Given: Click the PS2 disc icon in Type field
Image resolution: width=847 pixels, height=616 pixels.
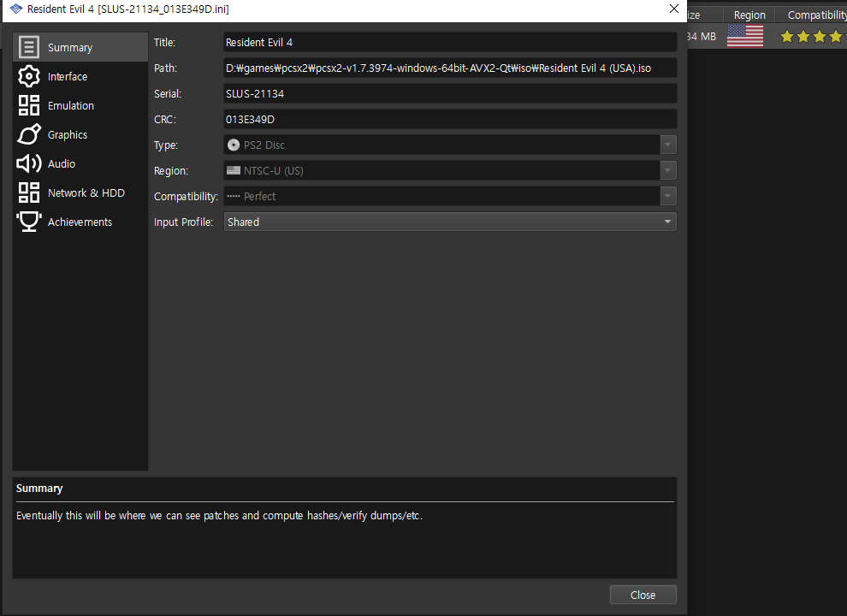Looking at the screenshot, I should tap(234, 145).
